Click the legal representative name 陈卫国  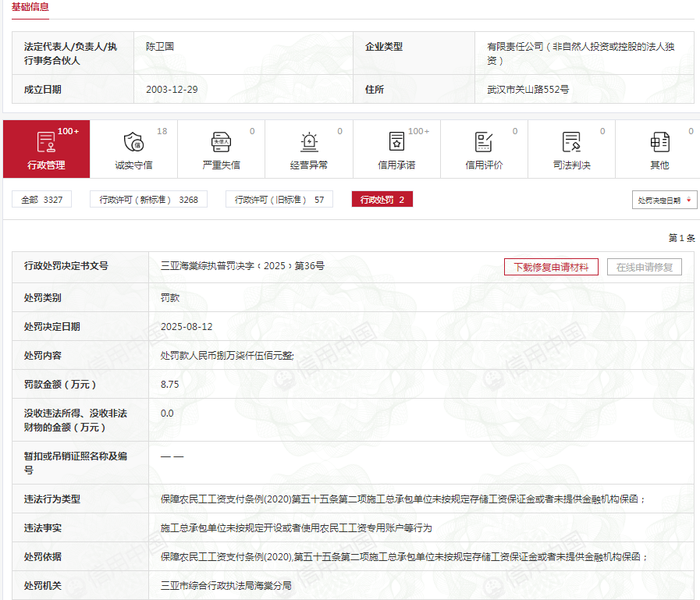click(x=160, y=47)
